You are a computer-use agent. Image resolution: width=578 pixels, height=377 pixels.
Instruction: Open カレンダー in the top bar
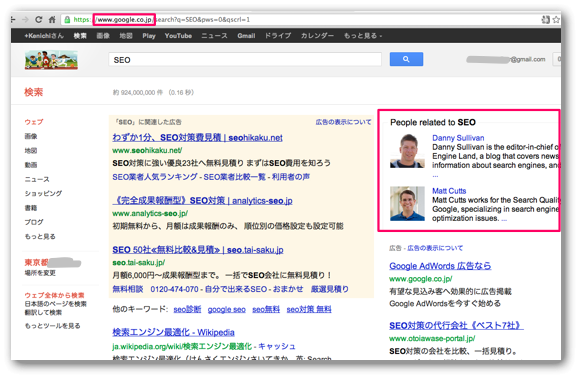point(317,36)
